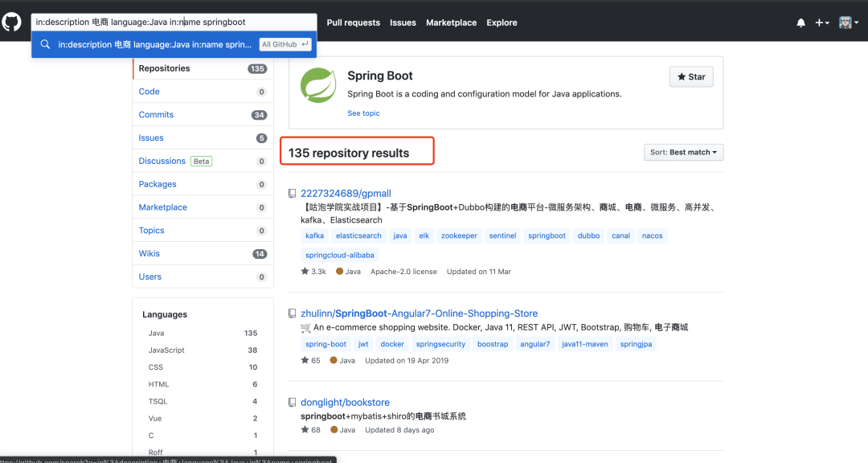Click the search magnifier icon in suggestion
The width and height of the screenshot is (868, 463).
coord(45,44)
